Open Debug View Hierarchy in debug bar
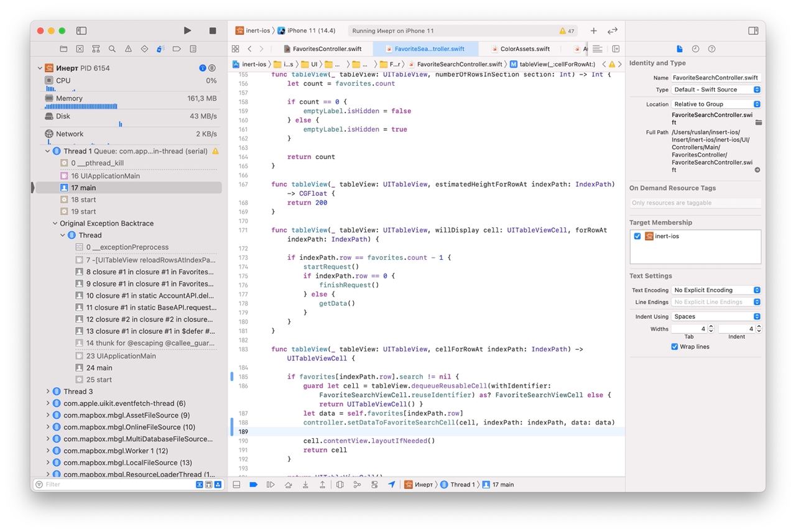796x532 pixels. 340,485
